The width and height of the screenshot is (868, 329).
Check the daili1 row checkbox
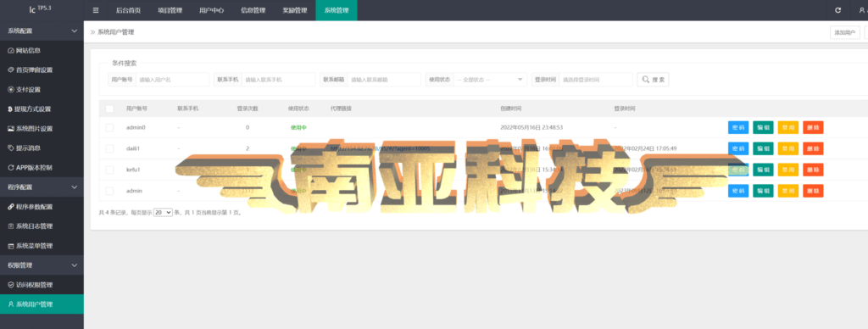(109, 148)
